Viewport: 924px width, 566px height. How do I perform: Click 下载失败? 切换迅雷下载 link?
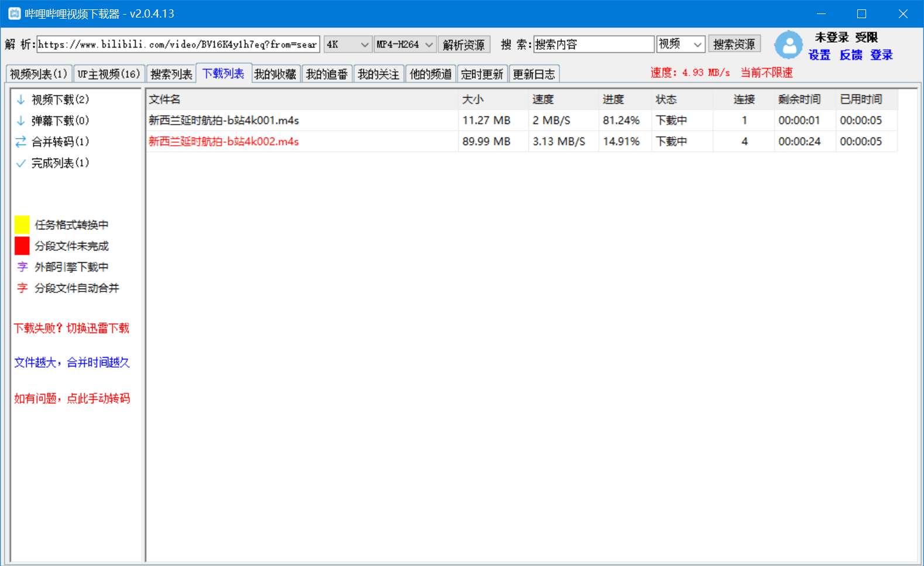coord(71,328)
